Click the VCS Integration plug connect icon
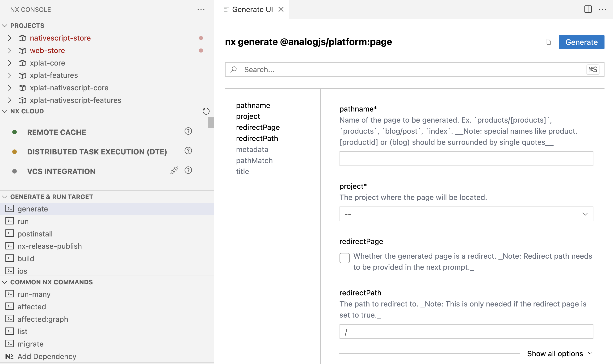The width and height of the screenshot is (613, 364). click(174, 170)
